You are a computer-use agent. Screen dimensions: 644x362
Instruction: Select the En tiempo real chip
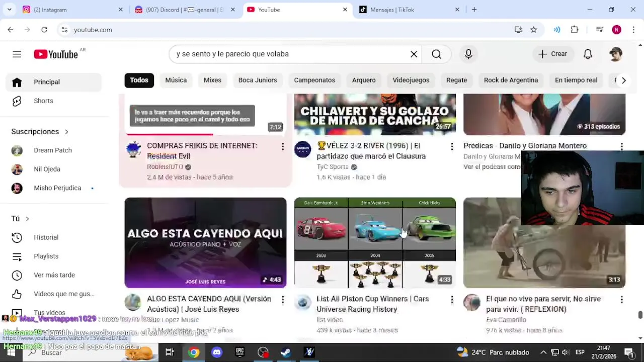[576, 80]
